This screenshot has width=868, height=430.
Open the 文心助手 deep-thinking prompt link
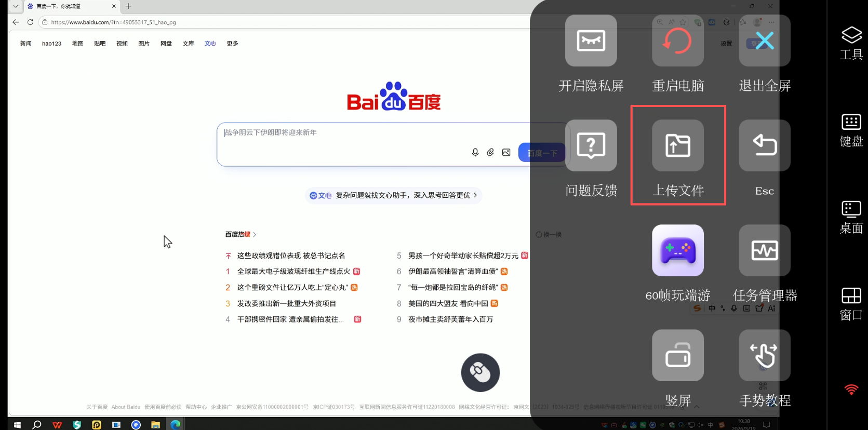pyautogui.click(x=393, y=195)
